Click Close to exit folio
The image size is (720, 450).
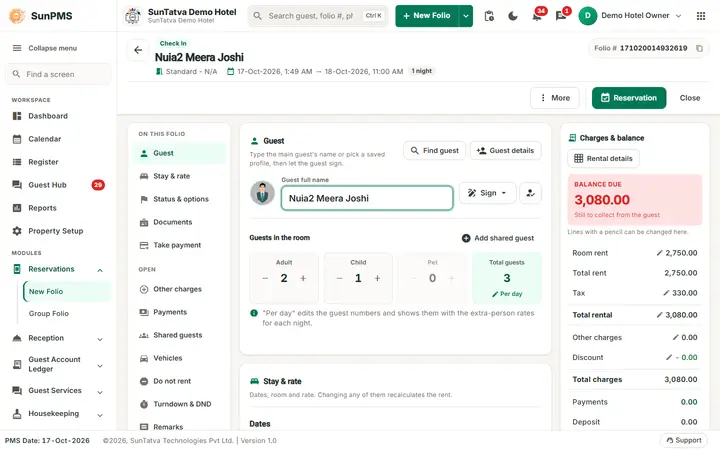(x=690, y=98)
